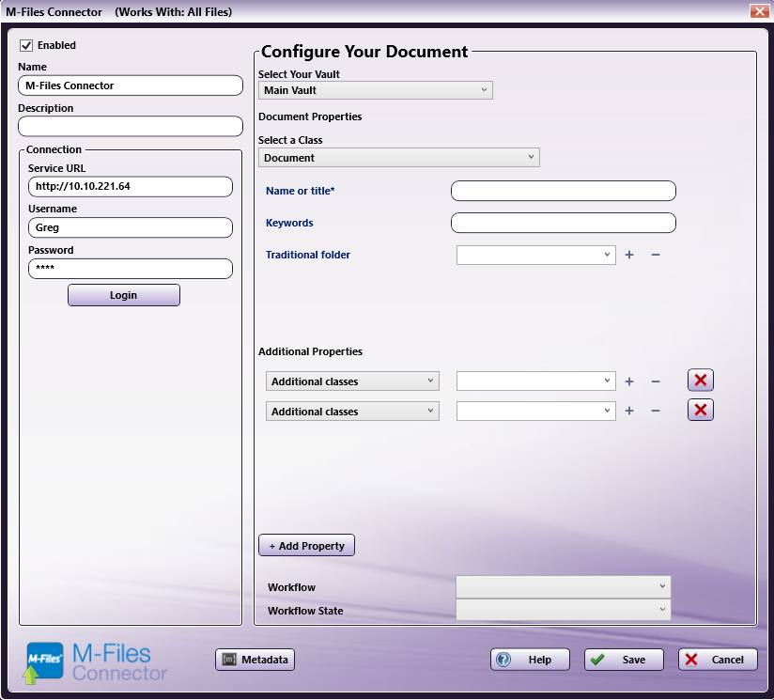Viewport: 774px width, 700px height.
Task: Cancel the connector configuration
Action: (x=718, y=660)
